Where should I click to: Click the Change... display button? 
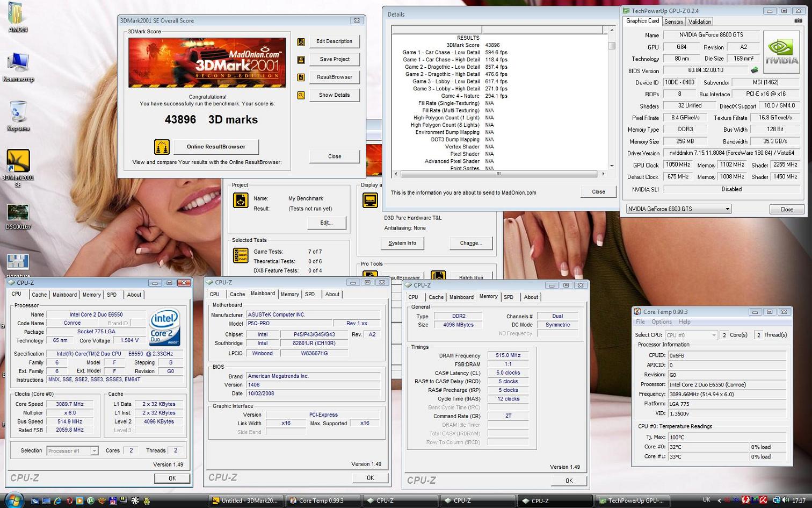(x=471, y=243)
